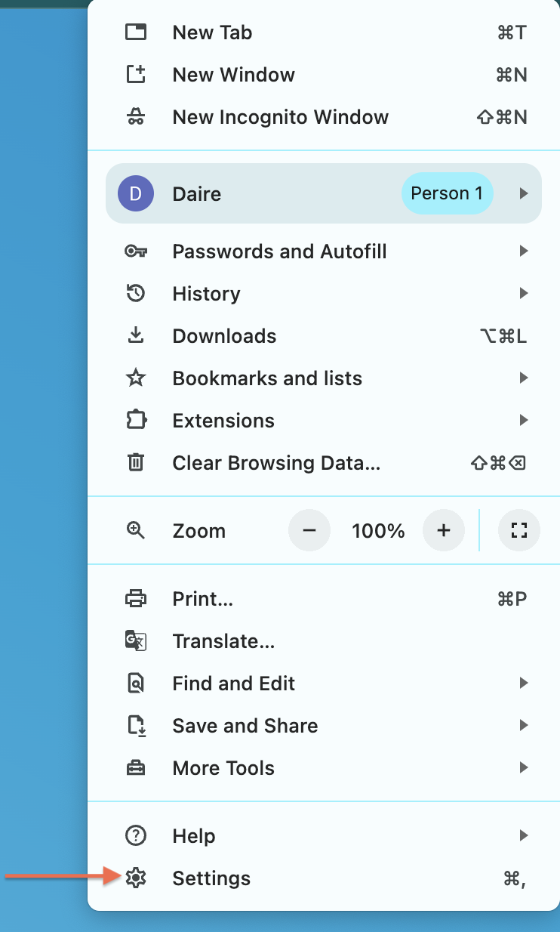Select the Print printer icon
Image resolution: width=560 pixels, height=932 pixels.
(136, 598)
